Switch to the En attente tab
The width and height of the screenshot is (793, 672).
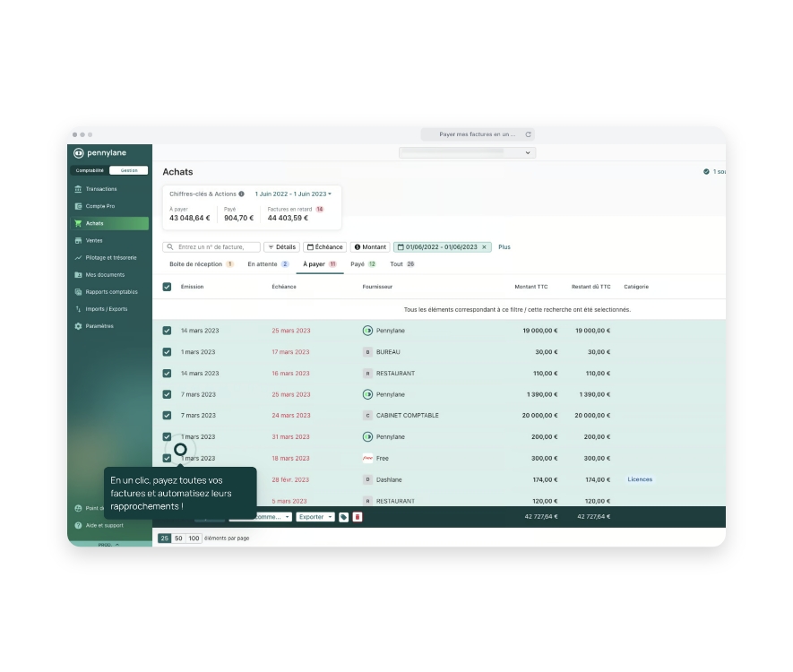tap(267, 264)
